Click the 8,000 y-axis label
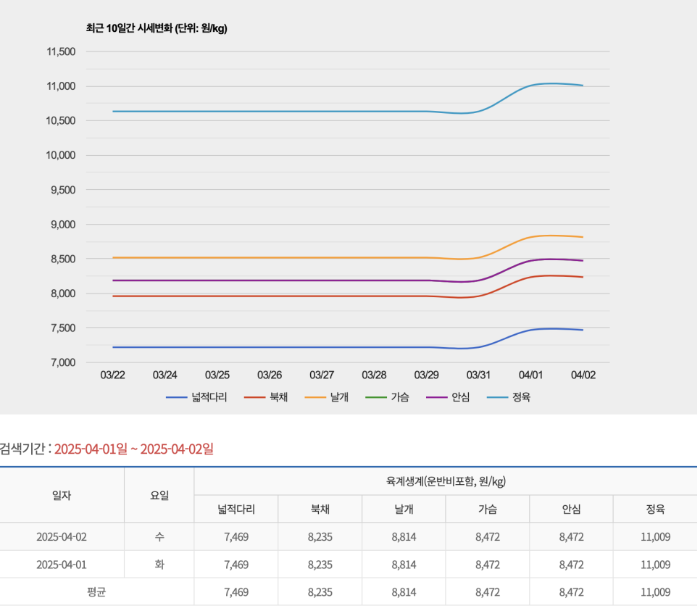Image resolution: width=700 pixels, height=611 pixels. click(x=63, y=294)
